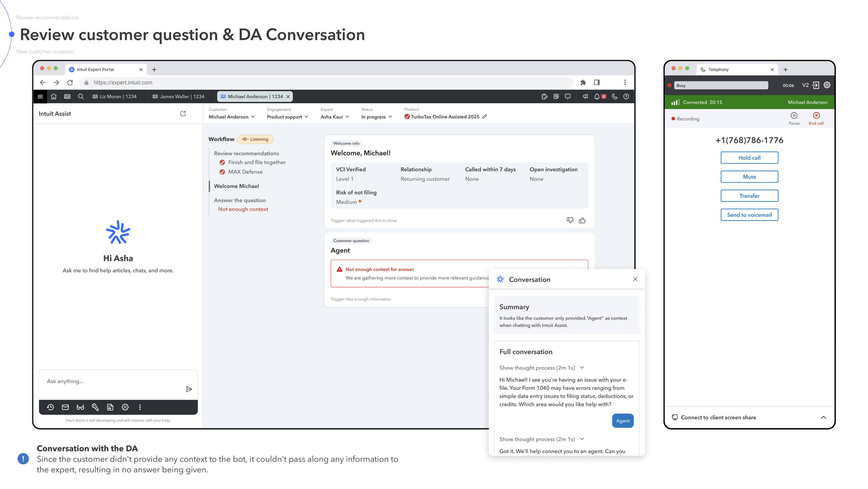Expand the Customer Michael Anderson dropdown
Image resolution: width=868 pixels, height=489 pixels.
tap(232, 117)
